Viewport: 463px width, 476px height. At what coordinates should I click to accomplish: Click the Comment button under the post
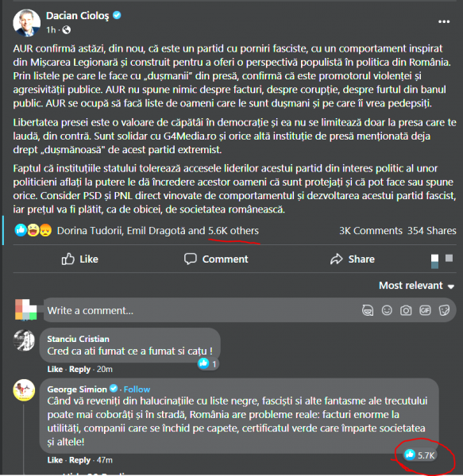coord(216,259)
